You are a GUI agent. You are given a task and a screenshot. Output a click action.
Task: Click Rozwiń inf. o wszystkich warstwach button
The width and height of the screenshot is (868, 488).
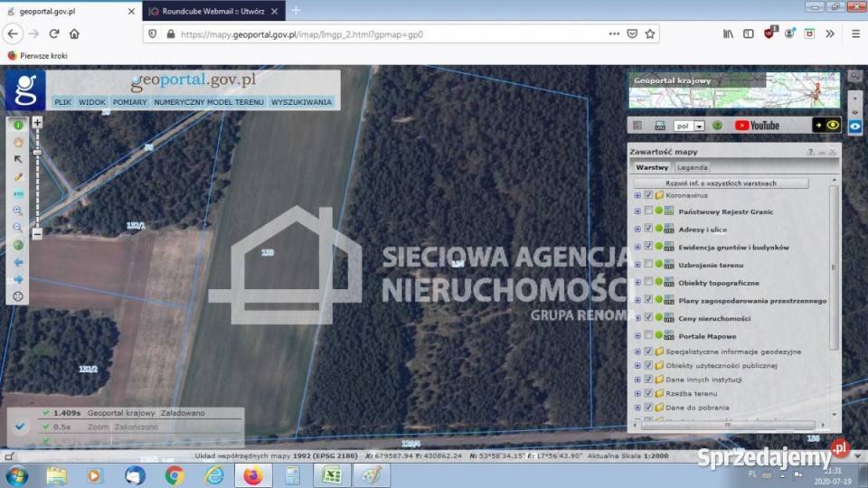click(x=721, y=183)
